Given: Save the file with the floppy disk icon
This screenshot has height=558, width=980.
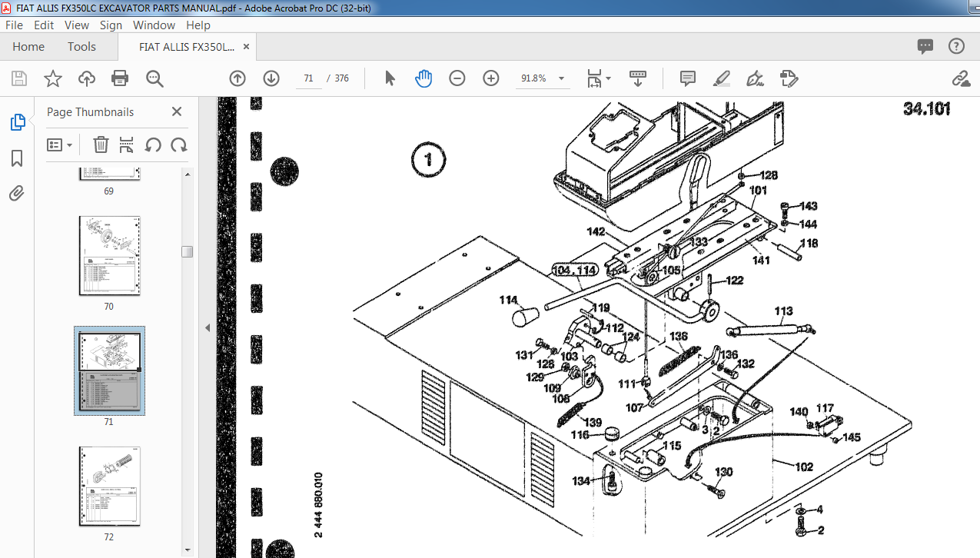Looking at the screenshot, I should point(19,78).
